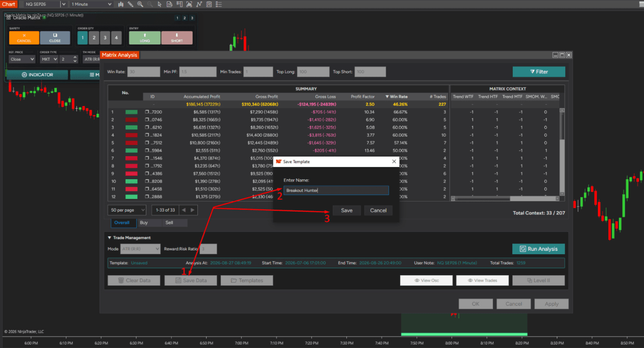Image resolution: width=644 pixels, height=348 pixels.
Task: Click the Enter Name field with Breakout Hunter
Action: [336, 191]
